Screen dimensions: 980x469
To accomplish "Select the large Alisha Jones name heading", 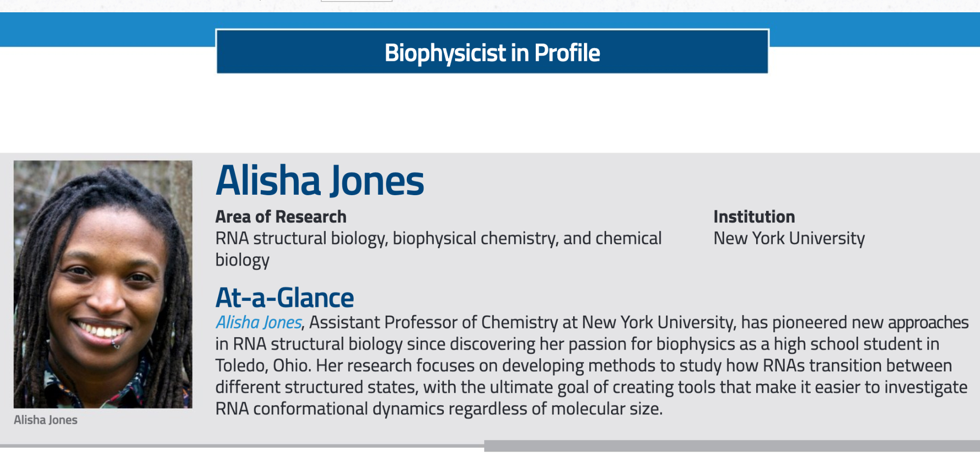I will 320,181.
